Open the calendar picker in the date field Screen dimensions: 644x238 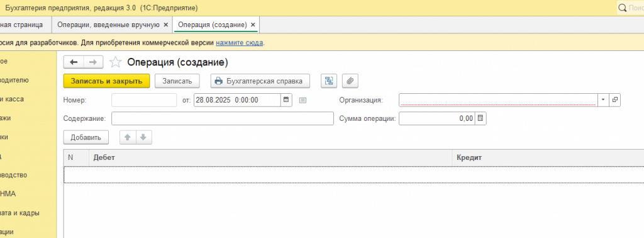pos(287,100)
